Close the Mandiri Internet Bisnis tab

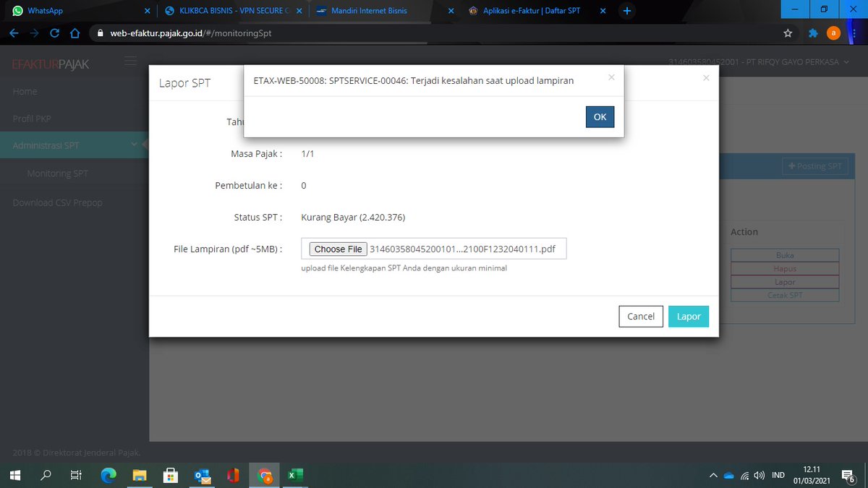(x=451, y=11)
